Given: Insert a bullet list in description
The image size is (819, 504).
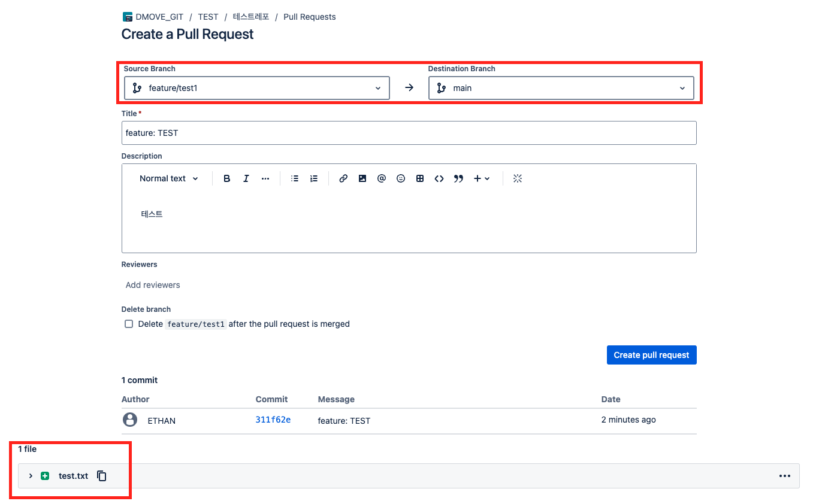Looking at the screenshot, I should pyautogui.click(x=294, y=178).
